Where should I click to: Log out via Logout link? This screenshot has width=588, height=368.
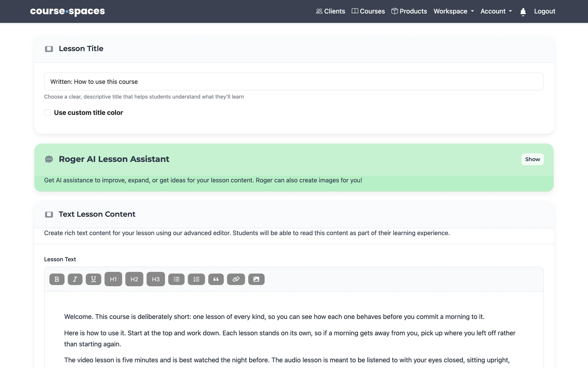click(545, 11)
